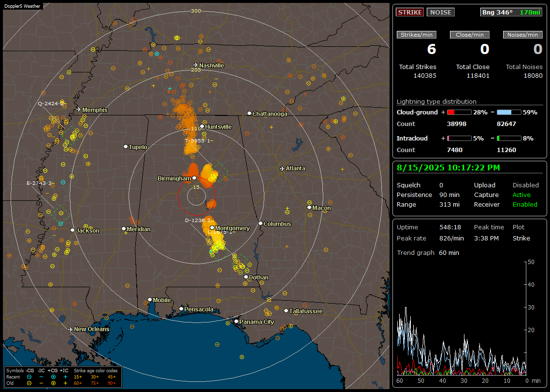Click the Uptime value 548:18
Viewport: 550px width, 392px height.
(x=450, y=227)
